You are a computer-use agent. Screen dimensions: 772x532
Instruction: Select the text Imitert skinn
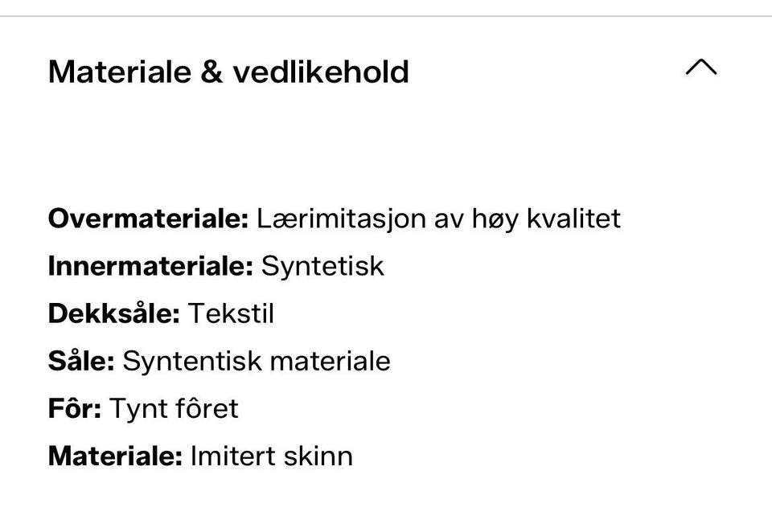[272, 455]
